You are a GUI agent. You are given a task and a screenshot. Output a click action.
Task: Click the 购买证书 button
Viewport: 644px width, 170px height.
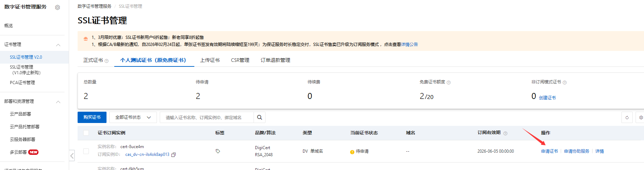[92, 117]
